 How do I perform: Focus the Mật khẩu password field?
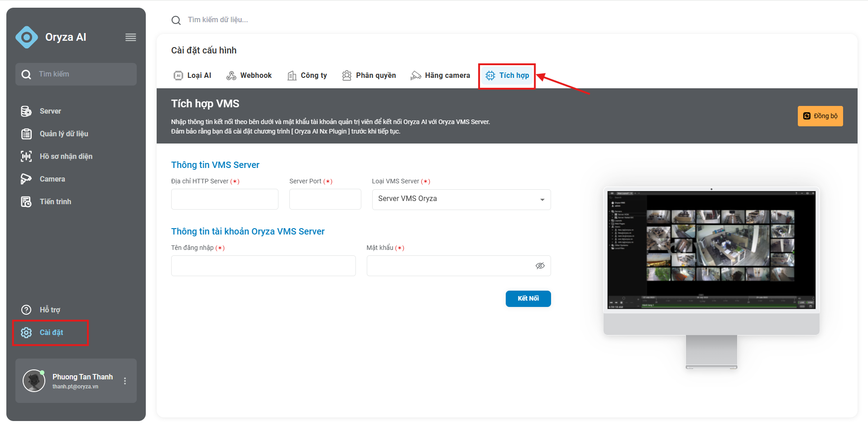pyautogui.click(x=459, y=266)
